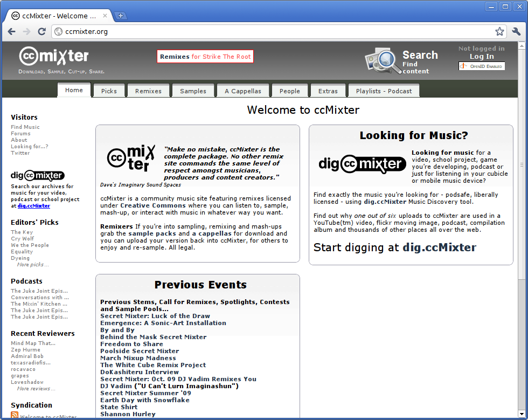Open the Picks tab
This screenshot has width=528, height=420.
tap(109, 91)
